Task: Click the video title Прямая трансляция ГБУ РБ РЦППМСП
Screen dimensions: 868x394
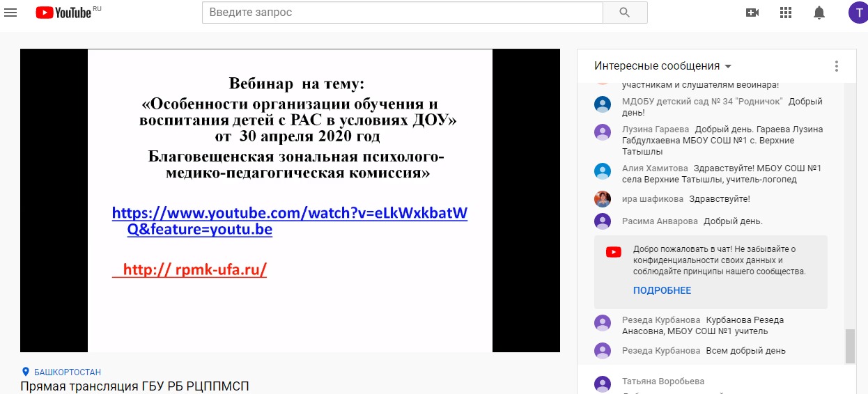Action: tap(134, 386)
